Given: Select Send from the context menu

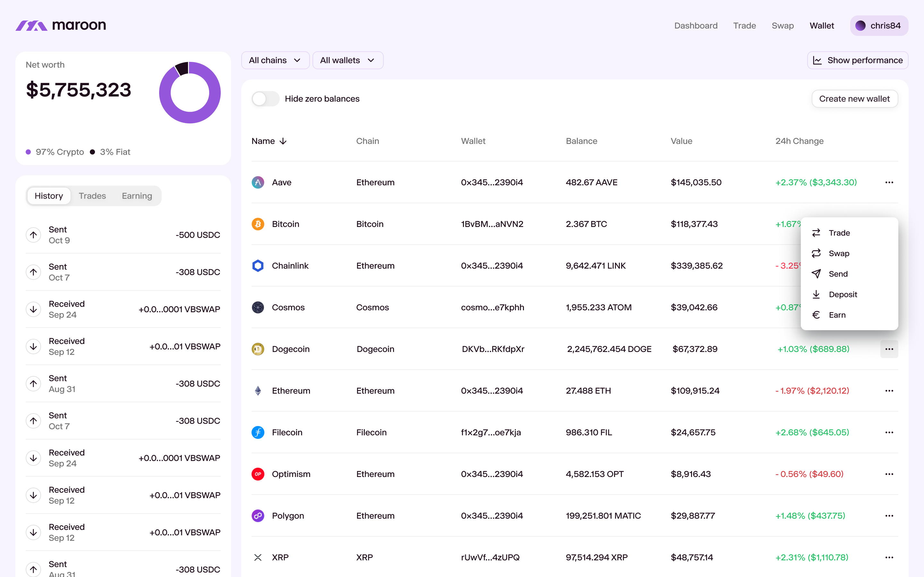Looking at the screenshot, I should pyautogui.click(x=838, y=274).
